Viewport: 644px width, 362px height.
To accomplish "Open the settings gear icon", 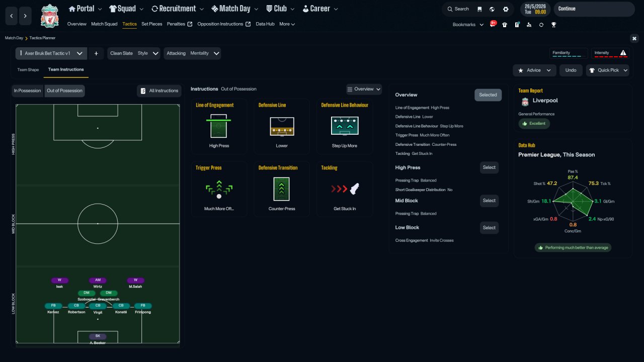I will tap(506, 9).
